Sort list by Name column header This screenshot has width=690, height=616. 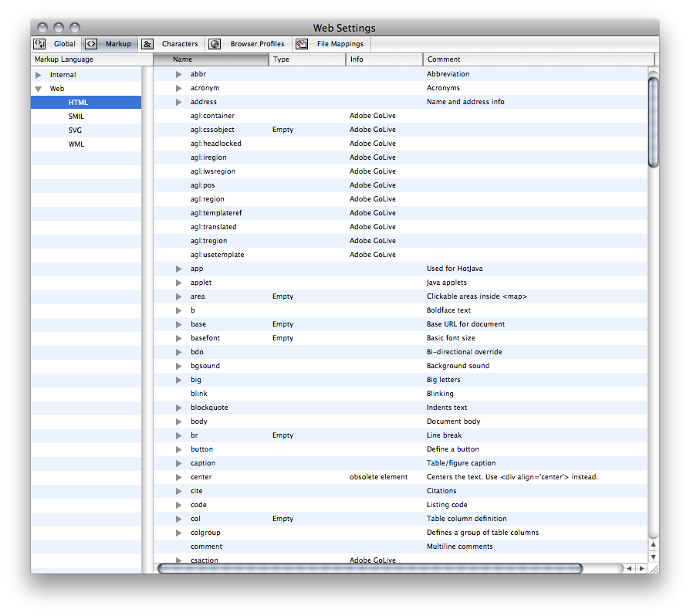click(x=212, y=59)
